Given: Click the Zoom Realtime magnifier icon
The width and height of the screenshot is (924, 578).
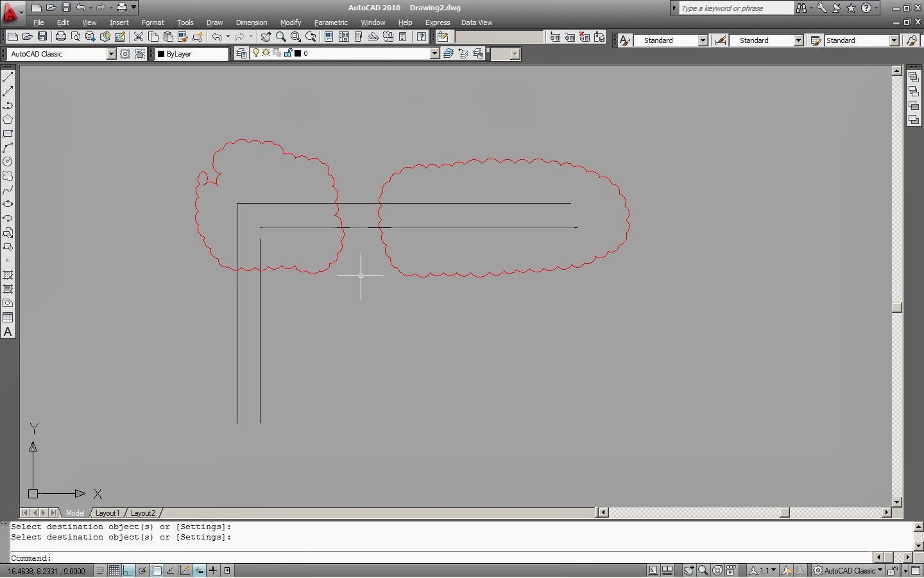Looking at the screenshot, I should [x=281, y=37].
